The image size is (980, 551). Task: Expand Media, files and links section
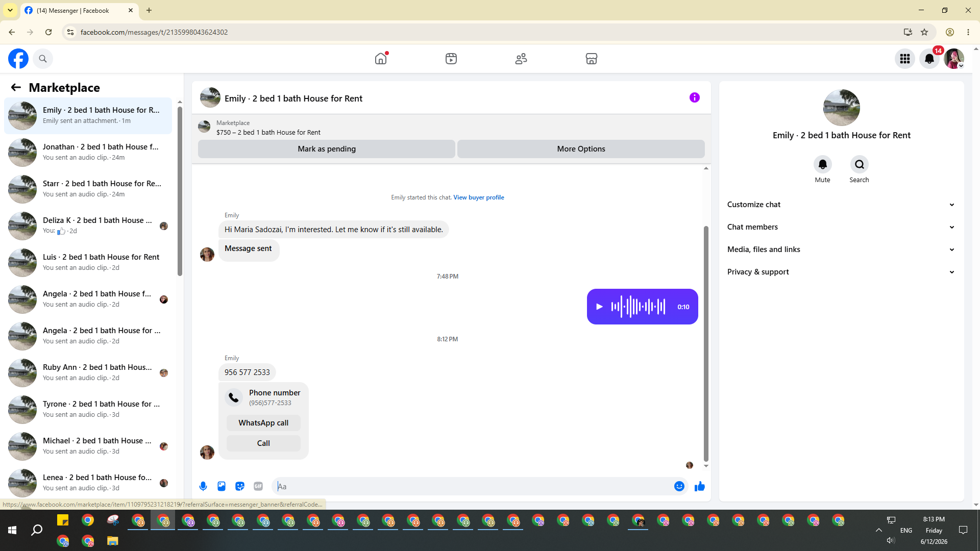pos(841,249)
